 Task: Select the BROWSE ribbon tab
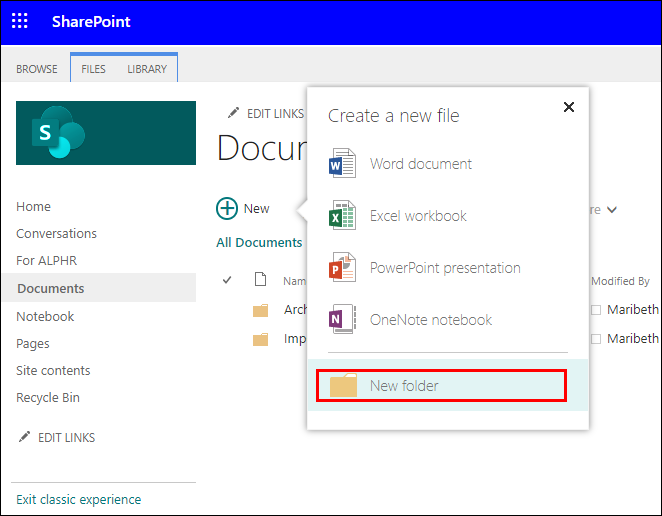click(37, 69)
